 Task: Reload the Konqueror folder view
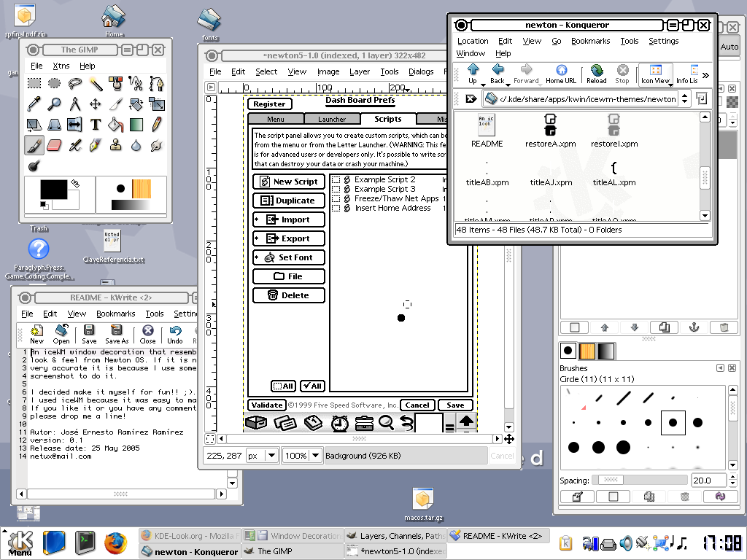[597, 74]
